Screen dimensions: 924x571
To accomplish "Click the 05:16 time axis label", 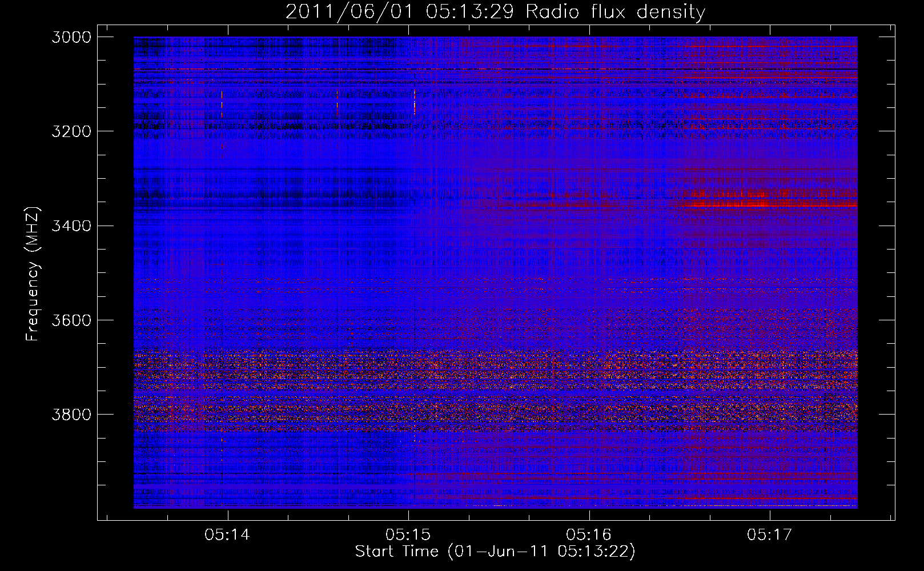I will point(589,535).
